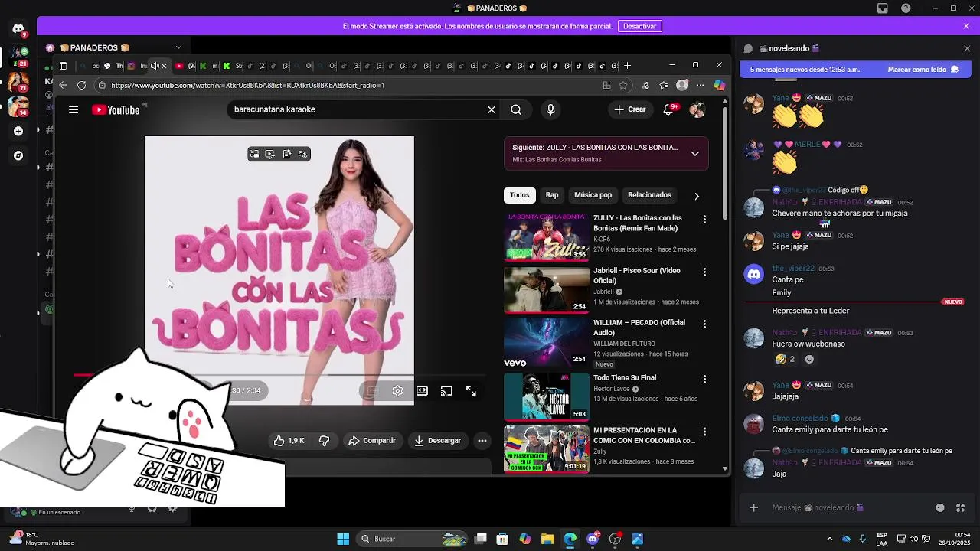Viewport: 980px width, 551px height.
Task: Expand the Siguiente mix playlist chevron
Action: [694, 154]
